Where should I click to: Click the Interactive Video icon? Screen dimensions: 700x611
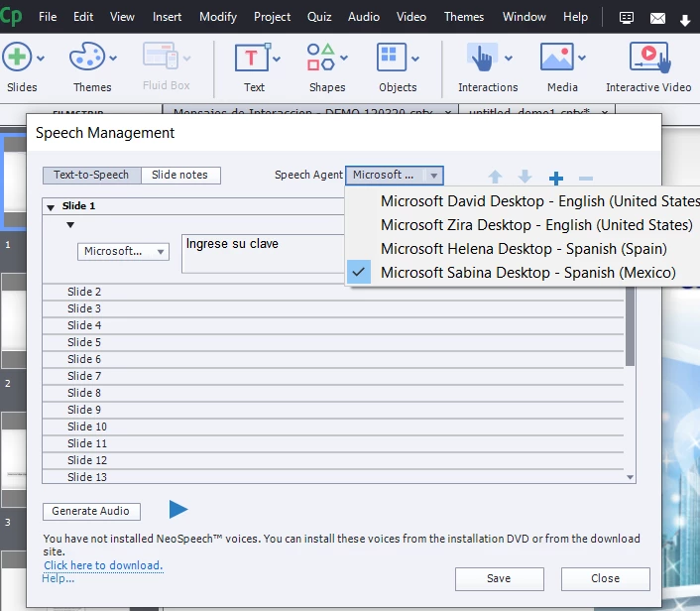[650, 58]
